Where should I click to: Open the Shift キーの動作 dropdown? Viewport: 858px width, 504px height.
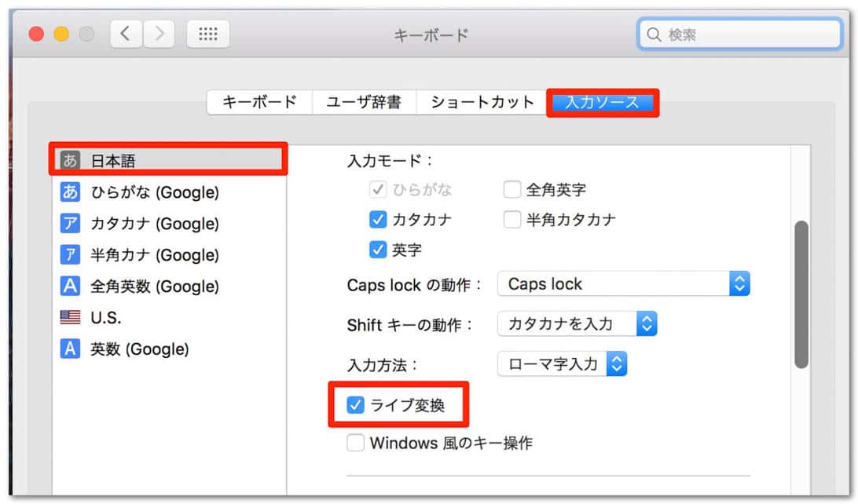point(577,323)
